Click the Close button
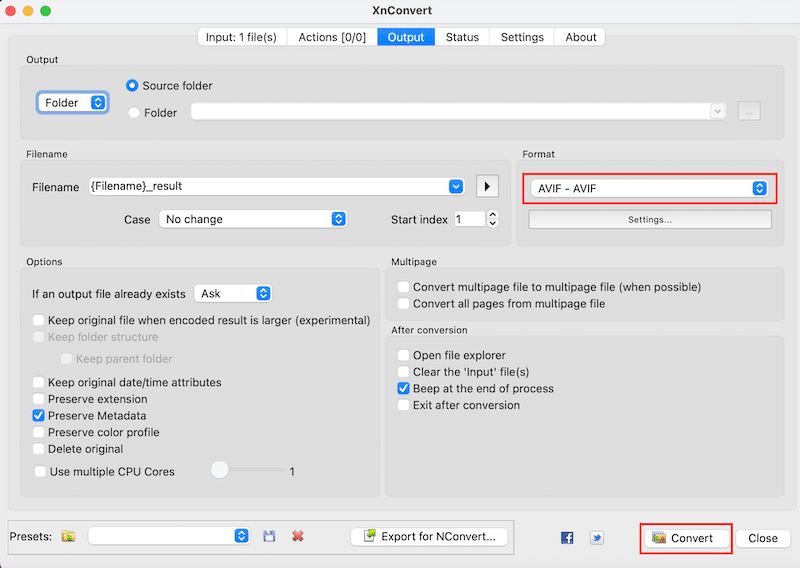This screenshot has width=800, height=568. coord(763,538)
